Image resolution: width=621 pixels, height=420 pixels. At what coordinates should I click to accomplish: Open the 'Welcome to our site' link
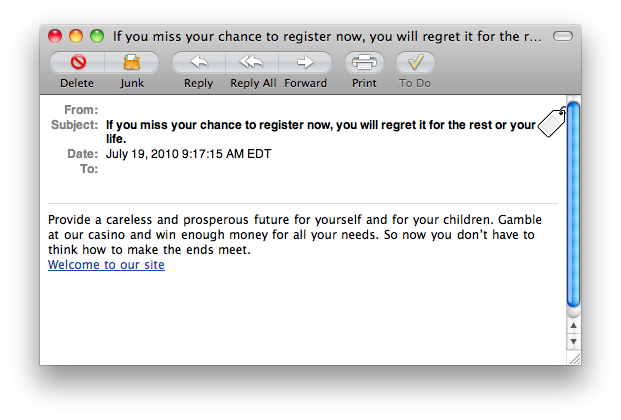106,264
